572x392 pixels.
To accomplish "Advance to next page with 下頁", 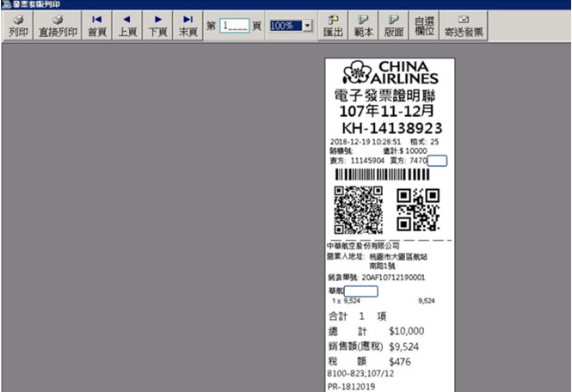I will click(x=157, y=26).
